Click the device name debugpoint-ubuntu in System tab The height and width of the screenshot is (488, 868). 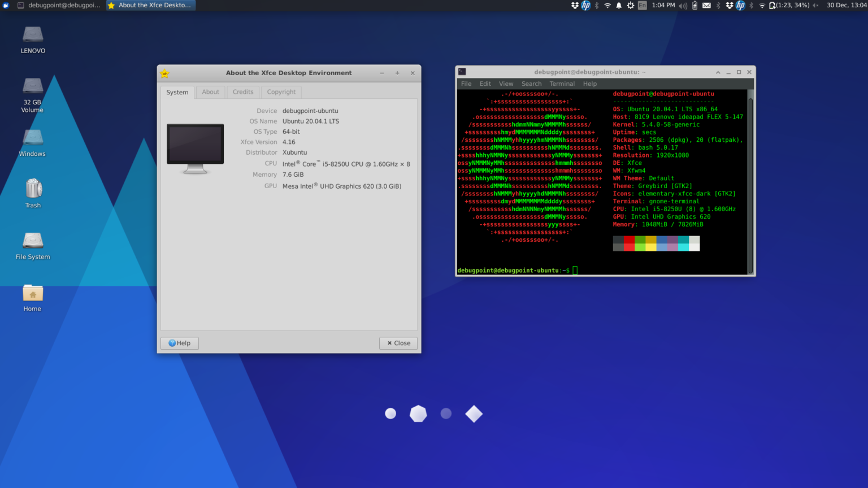pyautogui.click(x=310, y=111)
